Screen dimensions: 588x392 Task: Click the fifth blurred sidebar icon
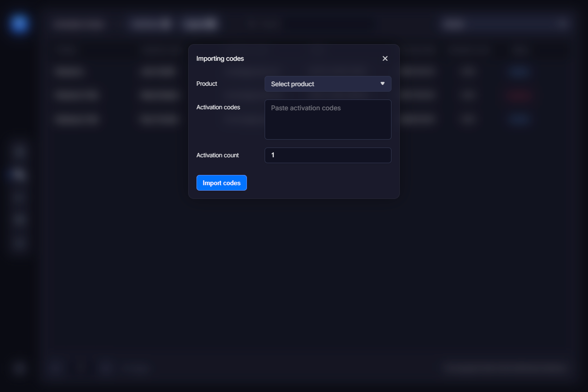point(20,243)
